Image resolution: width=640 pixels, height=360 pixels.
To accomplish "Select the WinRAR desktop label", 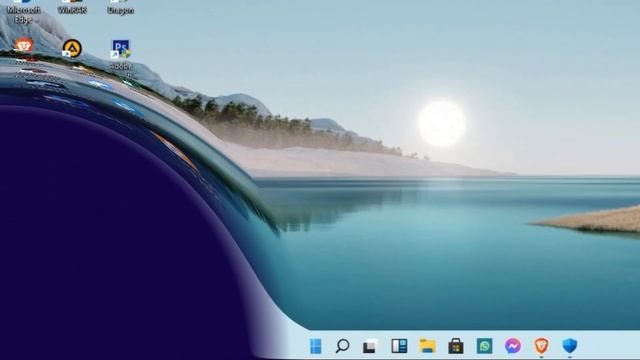I will (72, 10).
